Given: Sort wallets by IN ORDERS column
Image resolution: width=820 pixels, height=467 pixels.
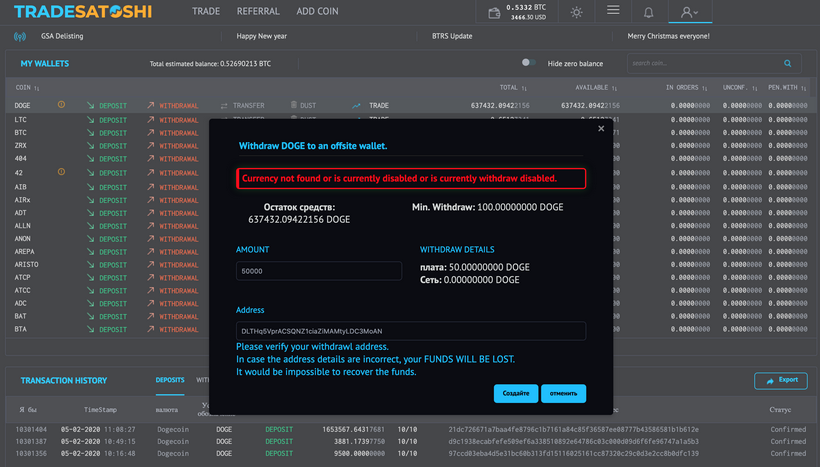Looking at the screenshot, I should tap(687, 88).
